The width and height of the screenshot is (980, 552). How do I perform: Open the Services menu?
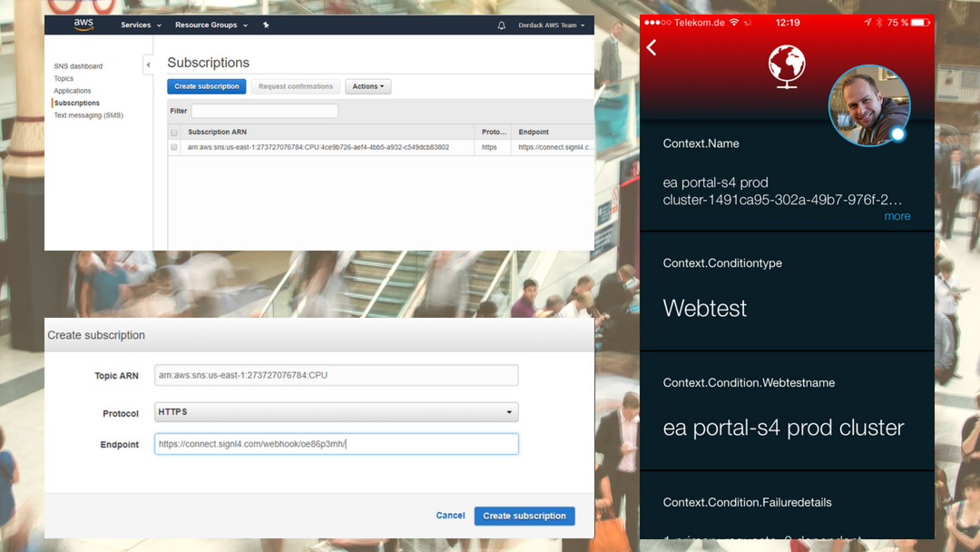[141, 25]
